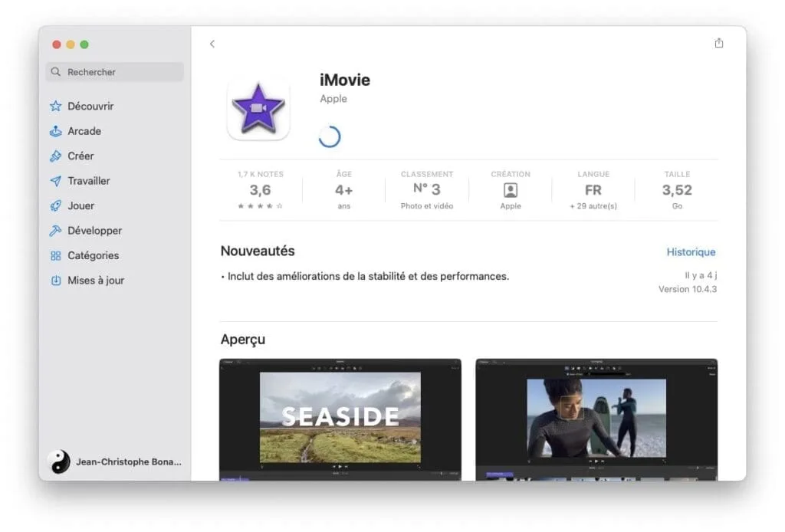Click the share icon
This screenshot has height=532, width=785.
[x=719, y=43]
